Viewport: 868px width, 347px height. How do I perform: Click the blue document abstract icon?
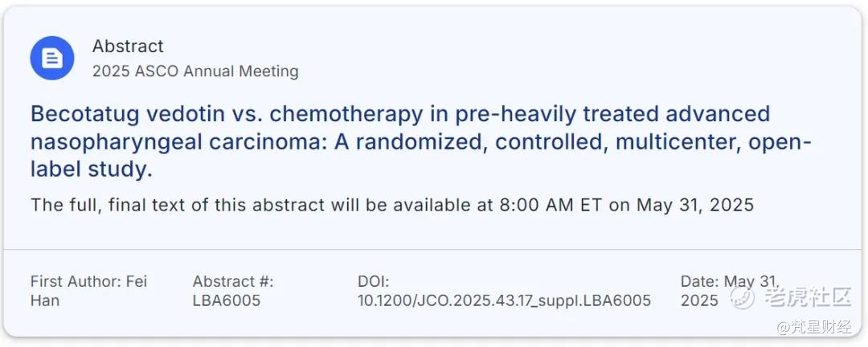(52, 58)
